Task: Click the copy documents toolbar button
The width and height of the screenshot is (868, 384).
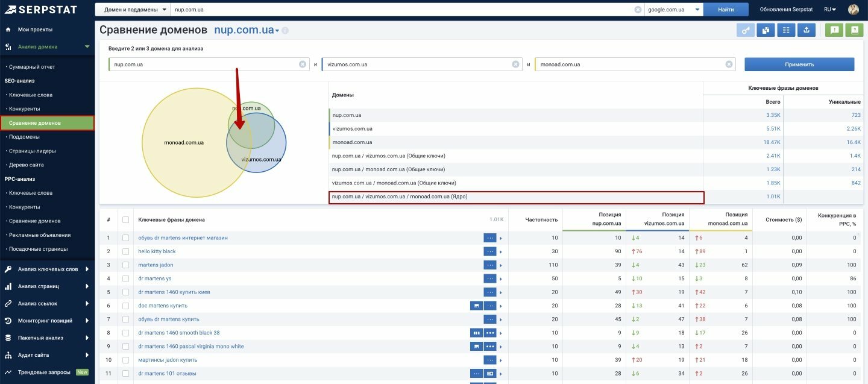Action: pyautogui.click(x=766, y=30)
